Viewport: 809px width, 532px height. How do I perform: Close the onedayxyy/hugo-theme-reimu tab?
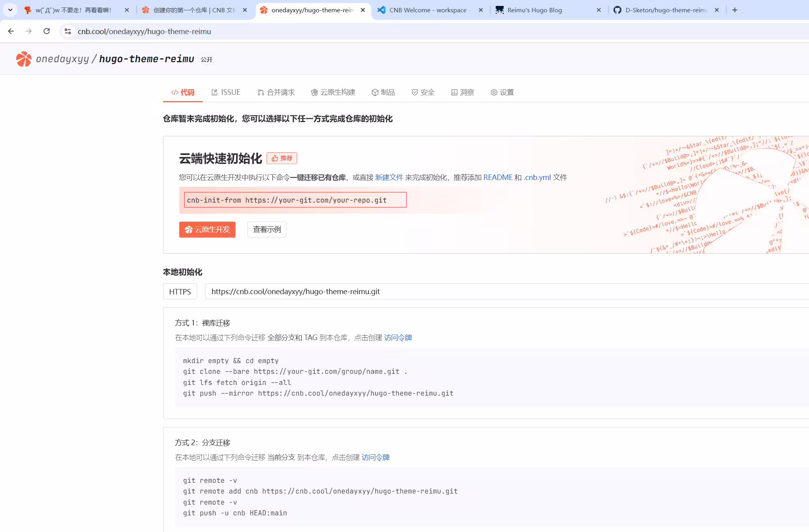(363, 10)
